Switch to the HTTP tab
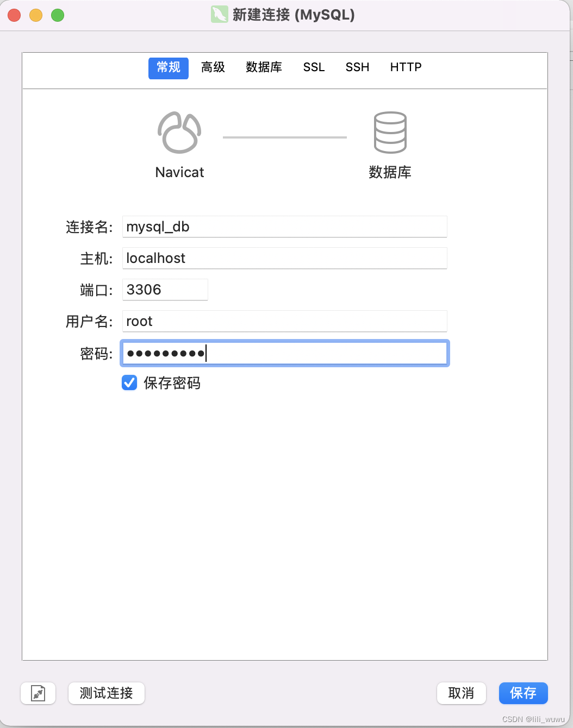This screenshot has width=573, height=728. click(x=406, y=67)
